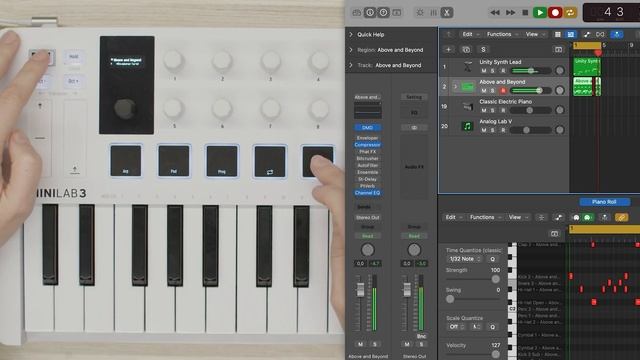This screenshot has height=360, width=640.
Task: Click the Bnc button on Stereo Out strip
Action: 421,336
